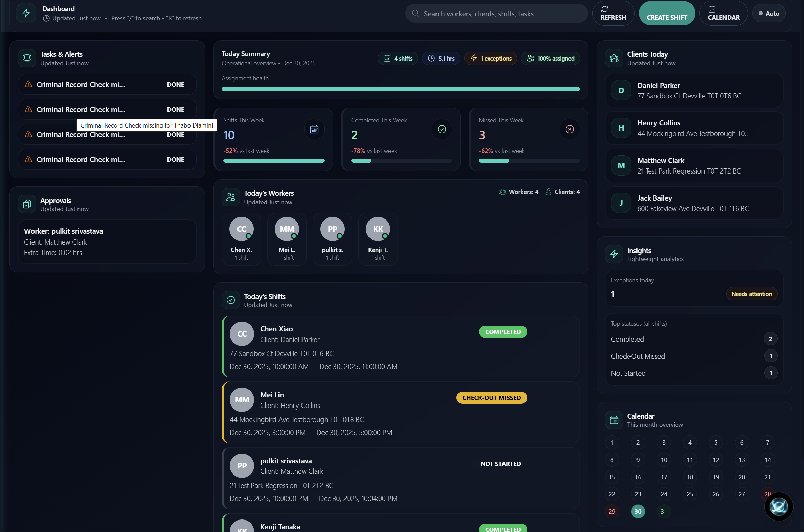Viewport: 804px width, 532px height.
Task: Toggle the Auto refresh mode pill
Action: (768, 13)
